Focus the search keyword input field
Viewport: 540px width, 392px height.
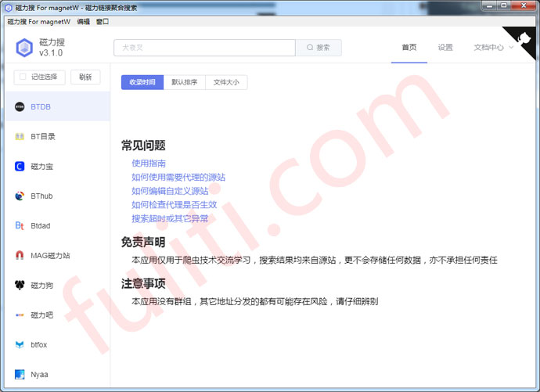click(204, 48)
